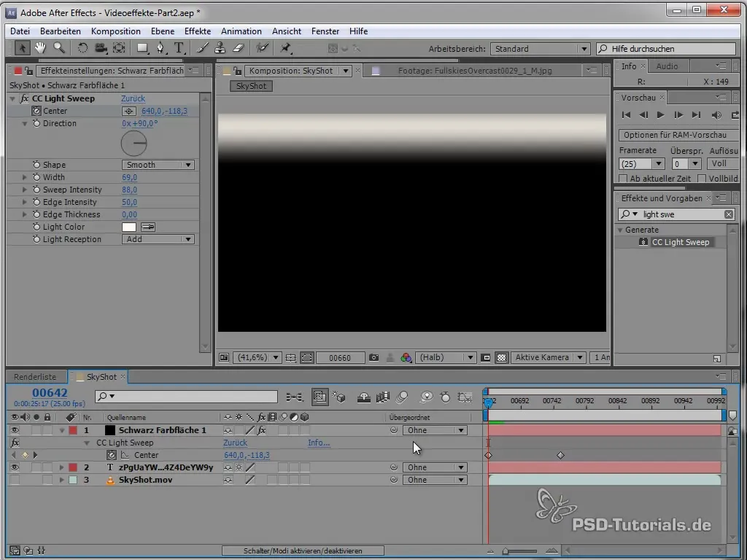Enable Motion Blur for timeline
Viewport: 747px width, 560px height.
(x=402, y=397)
